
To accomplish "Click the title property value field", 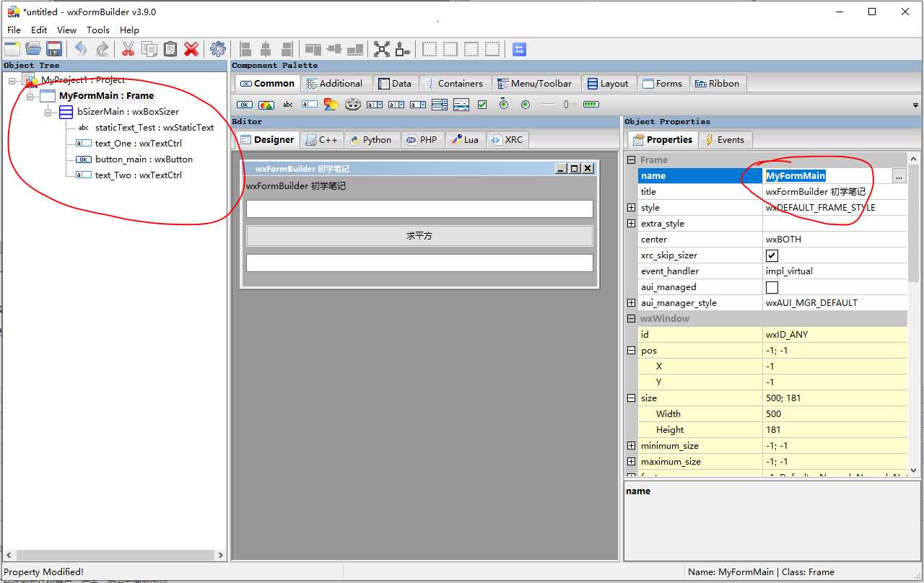I will click(835, 192).
